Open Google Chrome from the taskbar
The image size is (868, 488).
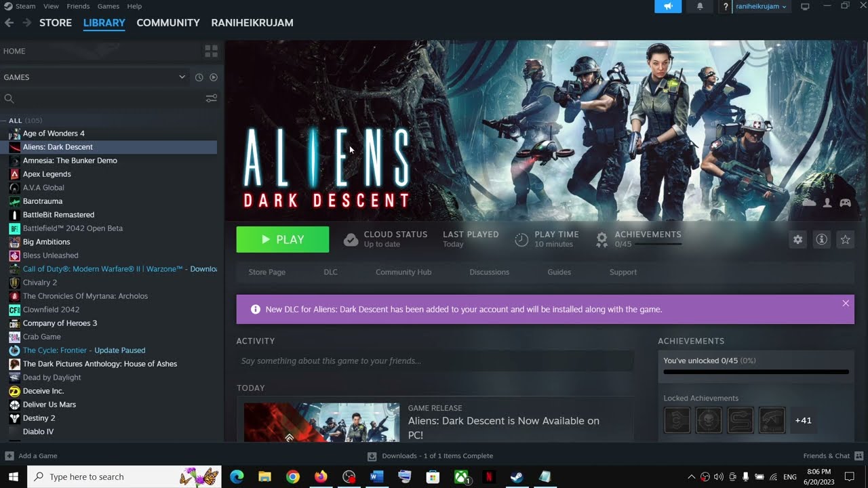[292, 476]
